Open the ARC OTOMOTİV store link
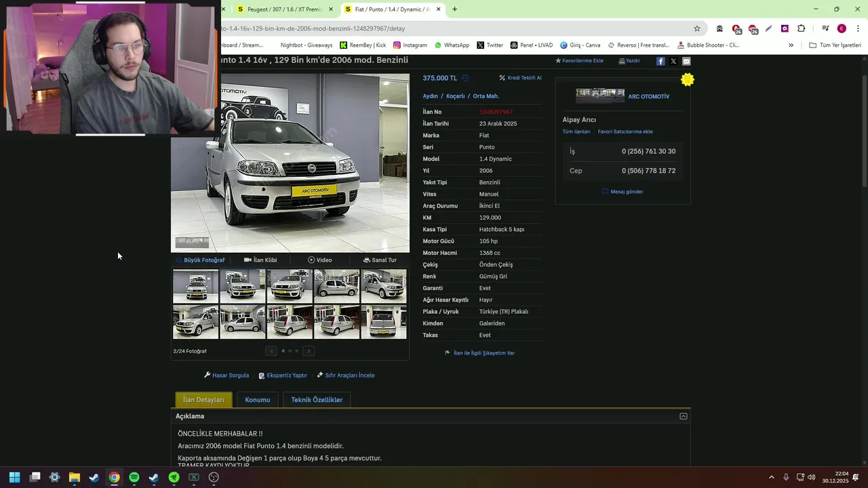The image size is (868, 488). (x=648, y=96)
